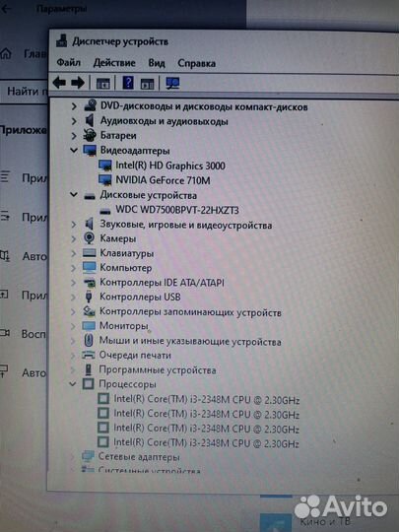Expand Звуковые, игровые и видеоустройства node
Viewport: 399px width, 532px height.
73,225
